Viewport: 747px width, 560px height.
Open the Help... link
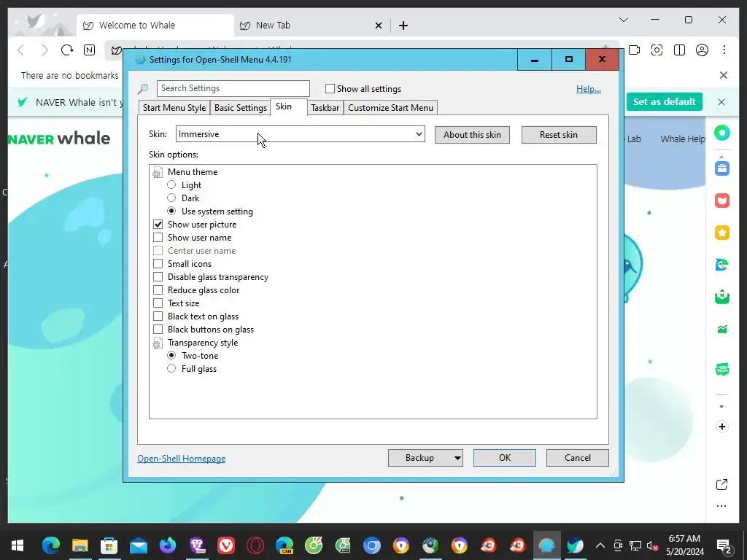tap(589, 88)
